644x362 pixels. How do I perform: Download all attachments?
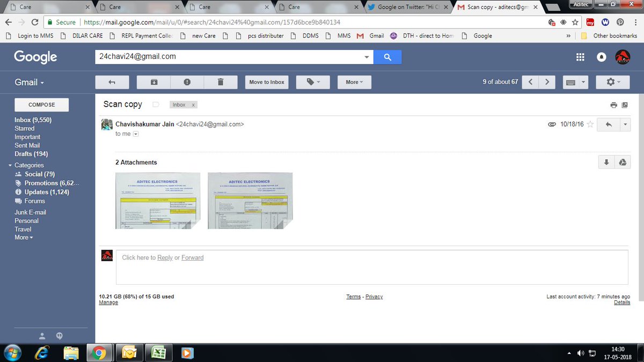click(x=606, y=162)
